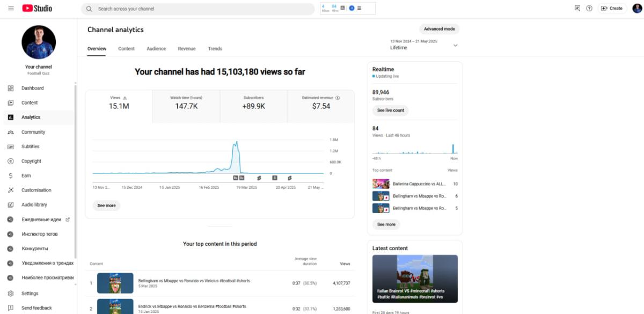Click the search across your channel field
This screenshot has width=644, height=314.
coord(197,9)
